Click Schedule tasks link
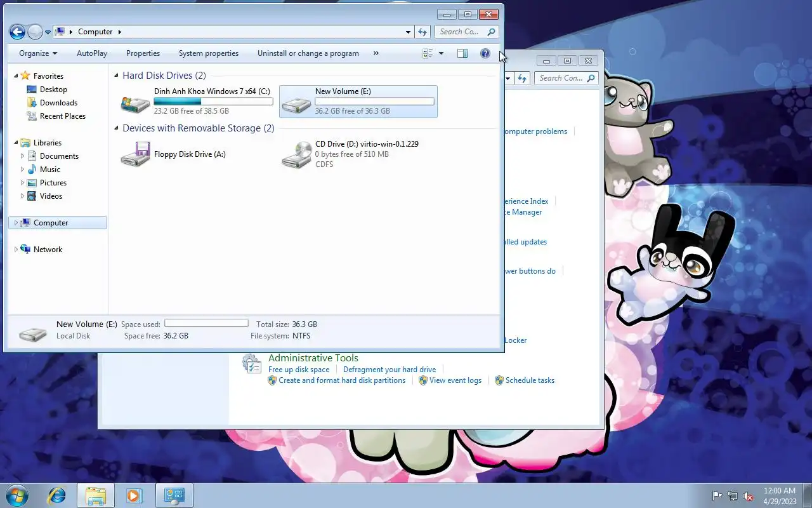 click(530, 380)
